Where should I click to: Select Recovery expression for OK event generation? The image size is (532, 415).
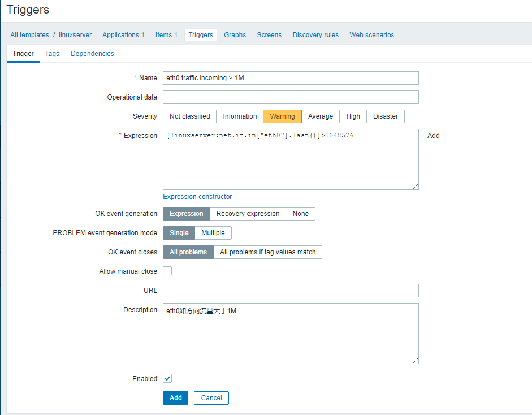tap(248, 214)
